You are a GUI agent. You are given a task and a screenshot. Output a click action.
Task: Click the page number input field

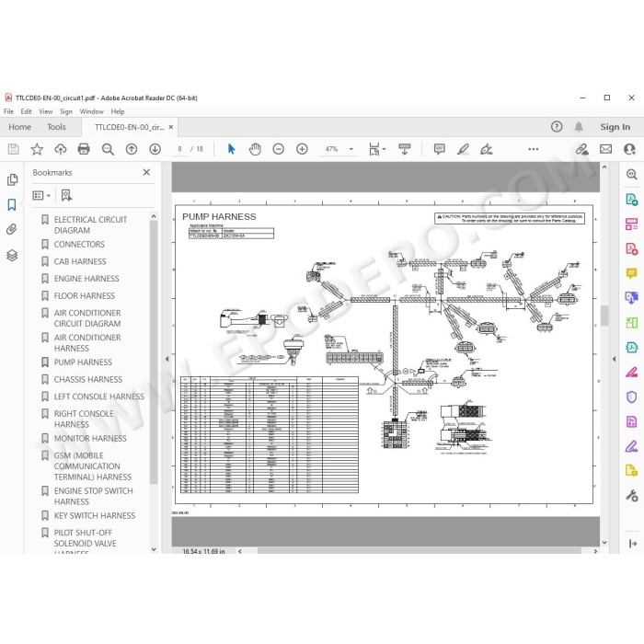(x=179, y=149)
